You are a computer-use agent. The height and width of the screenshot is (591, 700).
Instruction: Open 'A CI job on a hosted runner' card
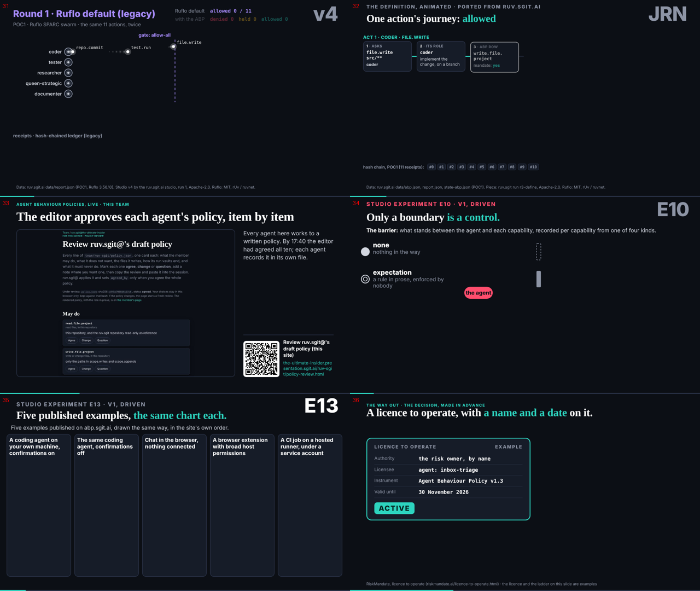pos(310,505)
